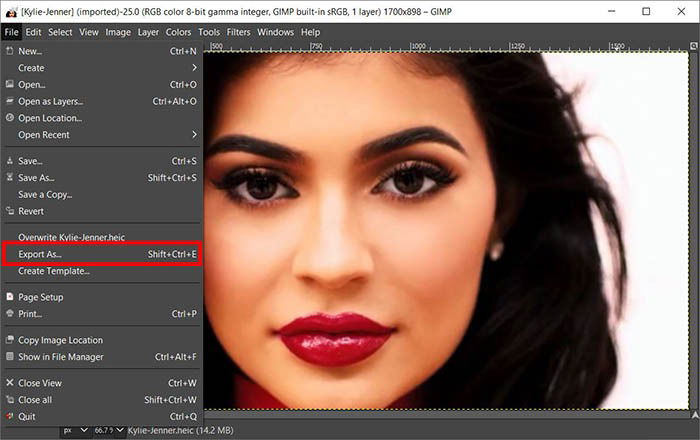Click the Open Location globe icon

(9, 118)
